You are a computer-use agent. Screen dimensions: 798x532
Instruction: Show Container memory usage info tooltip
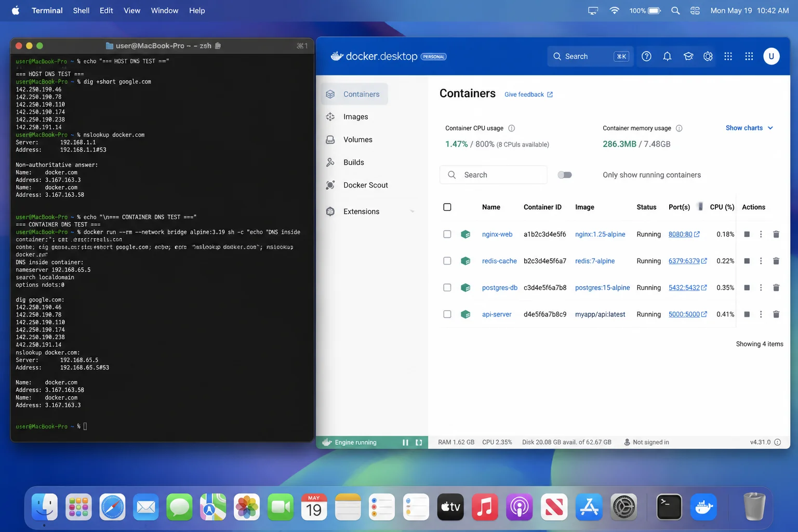[679, 128]
